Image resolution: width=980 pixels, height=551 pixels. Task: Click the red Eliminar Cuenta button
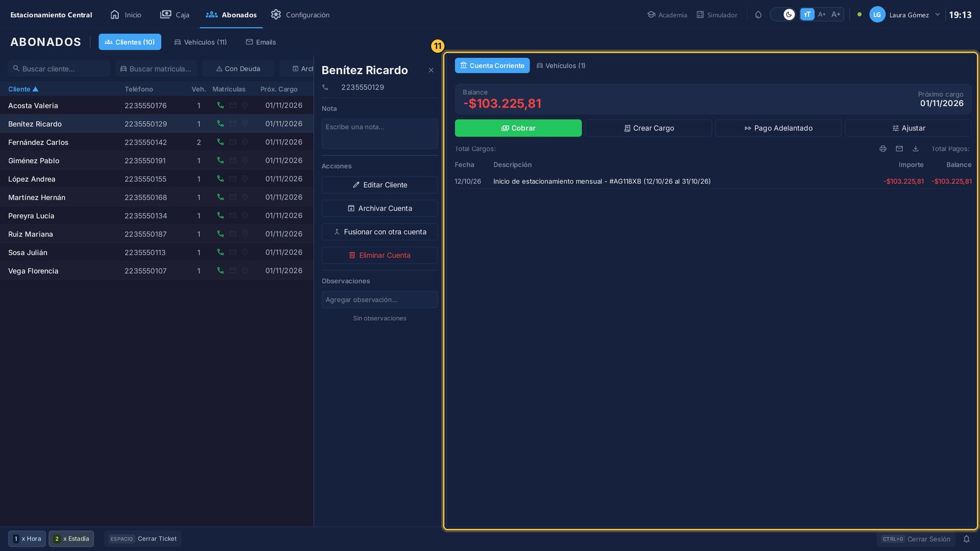(x=380, y=255)
